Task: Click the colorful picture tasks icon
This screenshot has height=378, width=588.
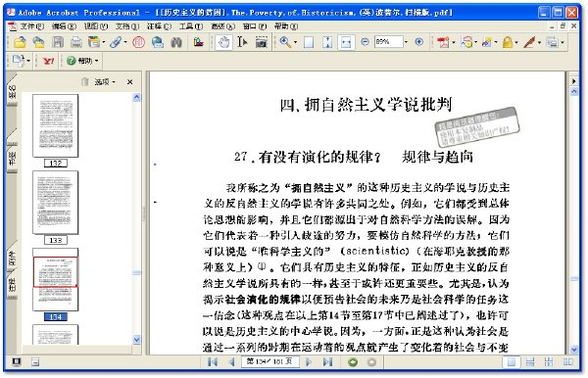Action: point(198,42)
